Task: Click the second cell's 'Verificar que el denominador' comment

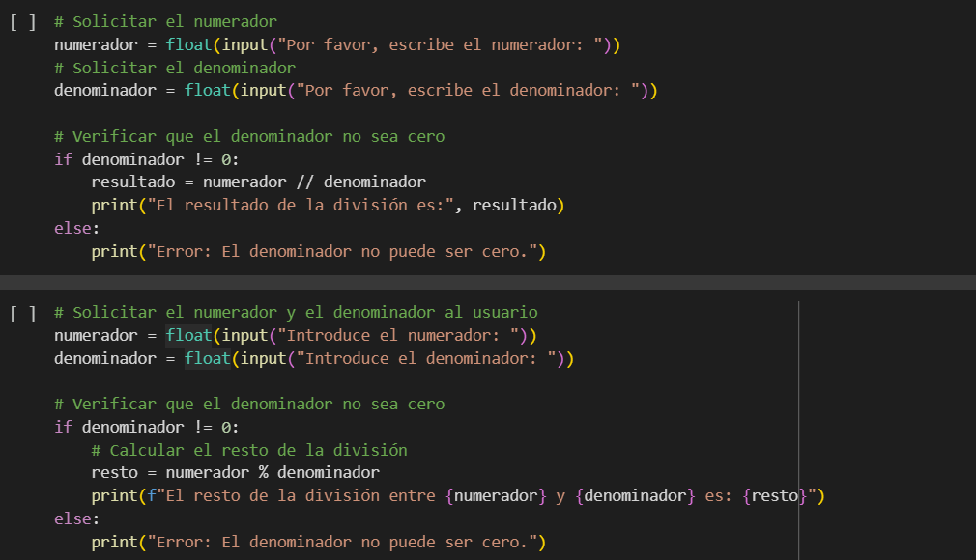Action: [249, 405]
